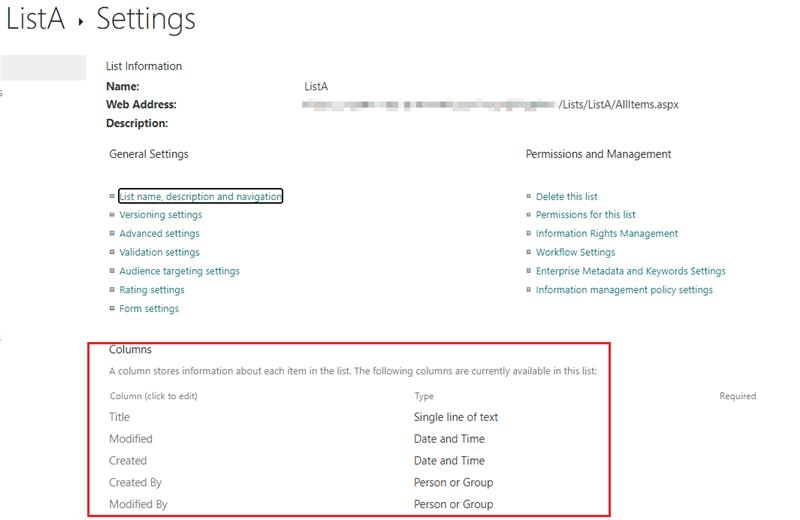Viewport: 800px width, 520px height.
Task: Click Date and Time type for Created
Action: coord(449,461)
